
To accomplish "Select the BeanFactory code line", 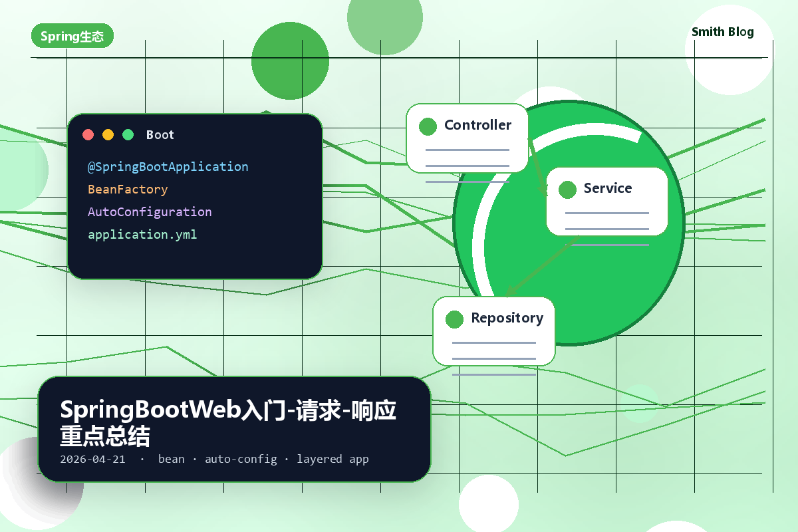I will pyautogui.click(x=128, y=190).
